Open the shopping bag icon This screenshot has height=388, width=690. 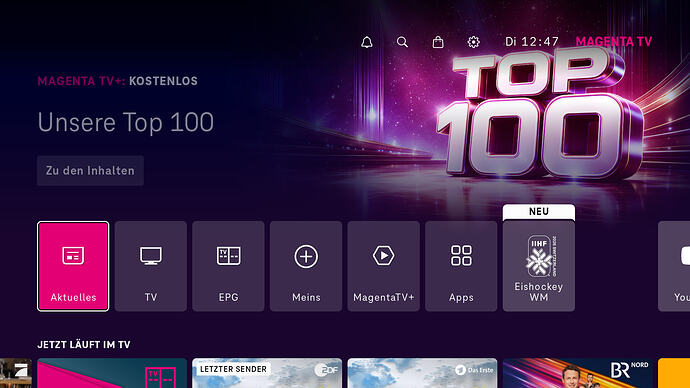438,42
